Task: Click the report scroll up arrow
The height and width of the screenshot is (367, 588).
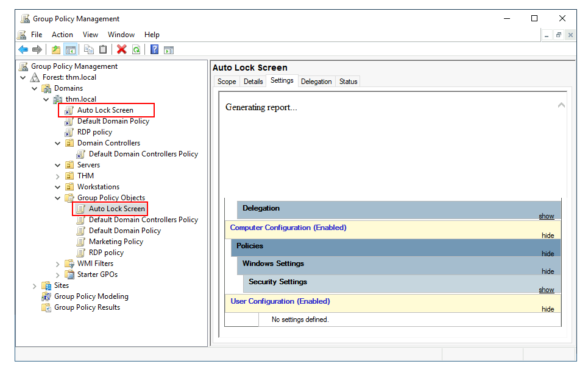Action: point(561,105)
